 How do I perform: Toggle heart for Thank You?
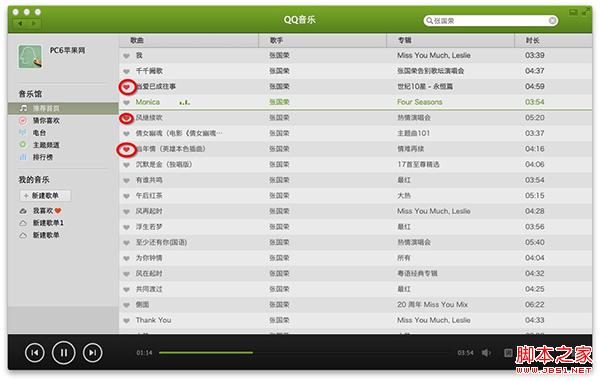(x=126, y=321)
